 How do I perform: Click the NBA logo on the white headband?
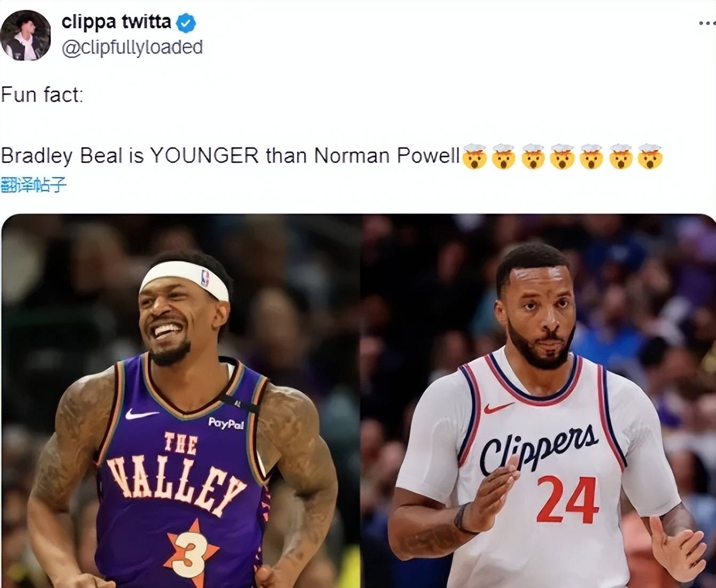205,277
